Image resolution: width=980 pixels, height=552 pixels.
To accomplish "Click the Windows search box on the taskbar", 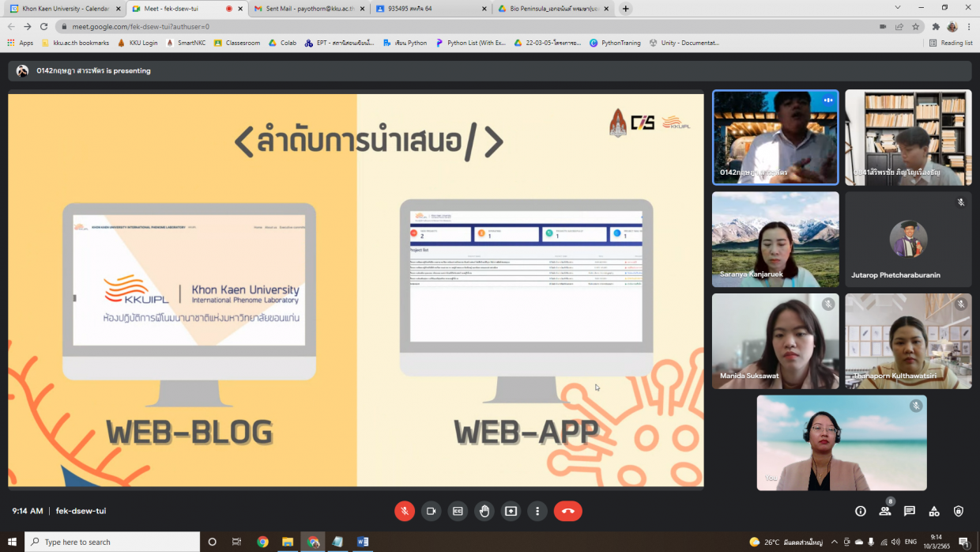I will click(112, 542).
